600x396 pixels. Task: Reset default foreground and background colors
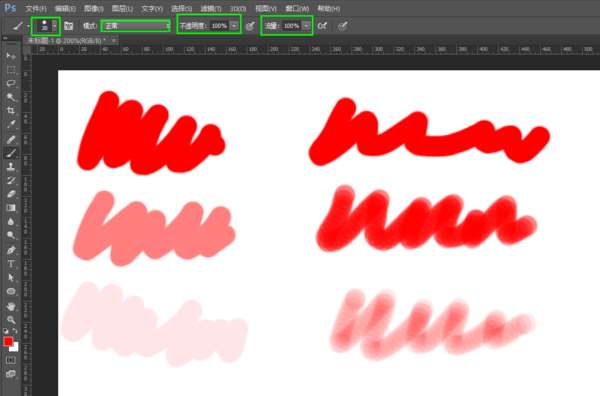click(x=5, y=331)
